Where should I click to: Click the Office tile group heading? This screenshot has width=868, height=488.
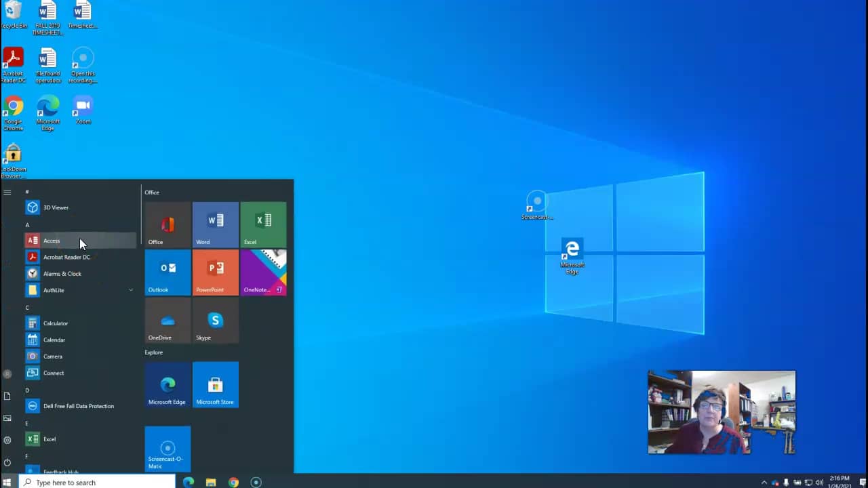coord(152,192)
